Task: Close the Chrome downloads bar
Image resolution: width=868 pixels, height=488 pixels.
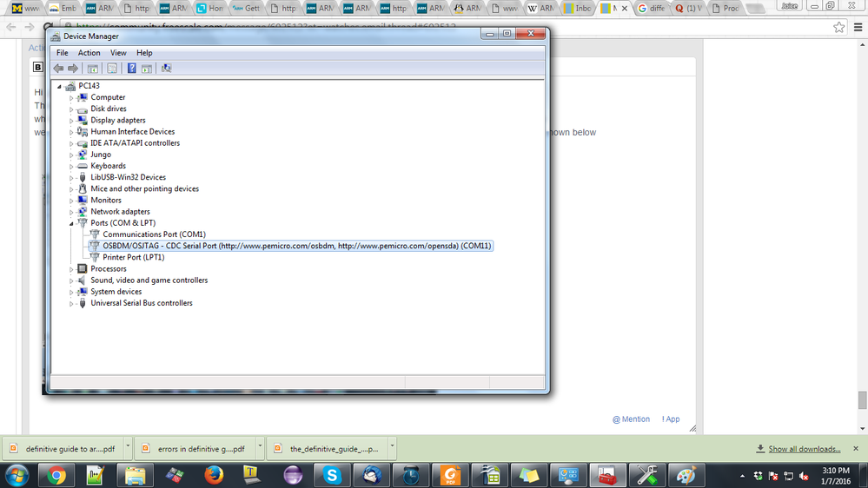Action: [856, 448]
